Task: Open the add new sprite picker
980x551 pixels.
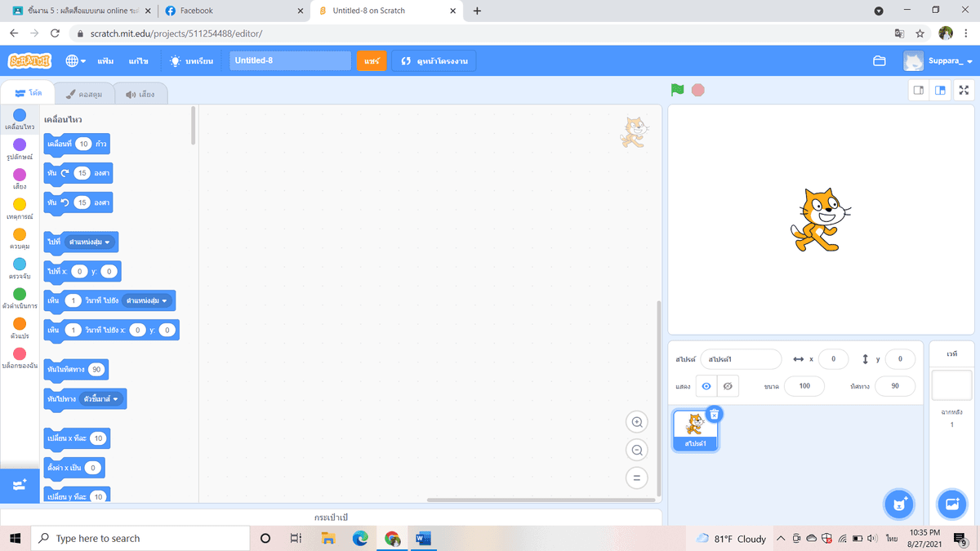Action: tap(899, 504)
